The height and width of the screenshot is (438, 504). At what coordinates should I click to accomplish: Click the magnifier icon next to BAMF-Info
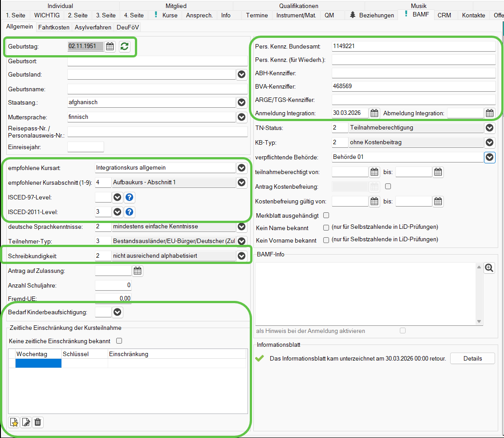point(489,268)
